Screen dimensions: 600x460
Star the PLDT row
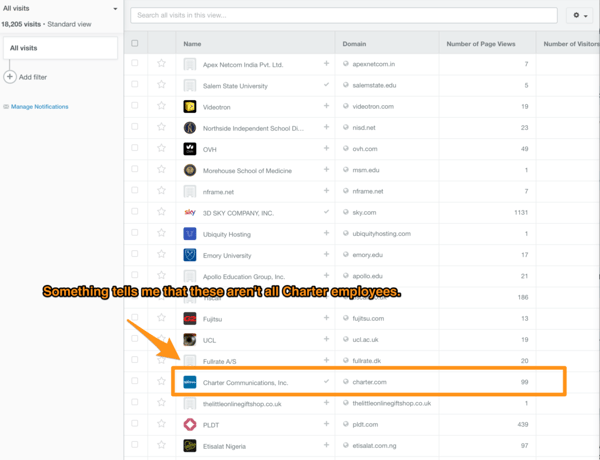click(x=161, y=424)
